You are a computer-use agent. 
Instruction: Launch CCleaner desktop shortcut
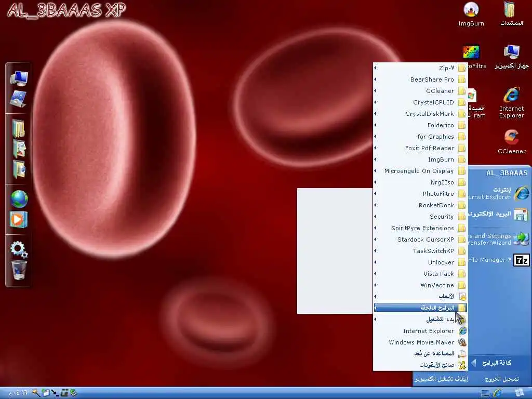511,142
